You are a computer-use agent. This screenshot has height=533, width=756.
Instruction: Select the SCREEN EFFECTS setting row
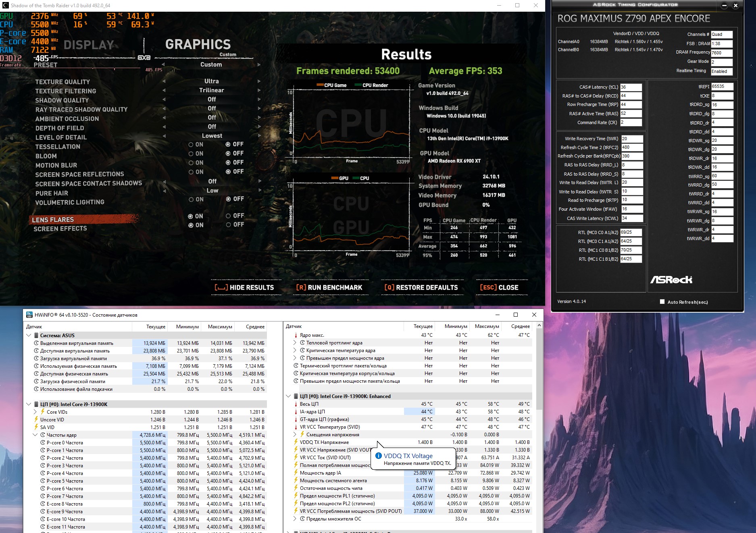coord(60,228)
